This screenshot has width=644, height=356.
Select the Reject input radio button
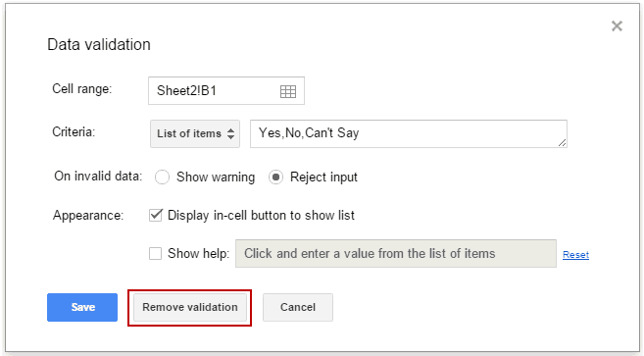275,178
